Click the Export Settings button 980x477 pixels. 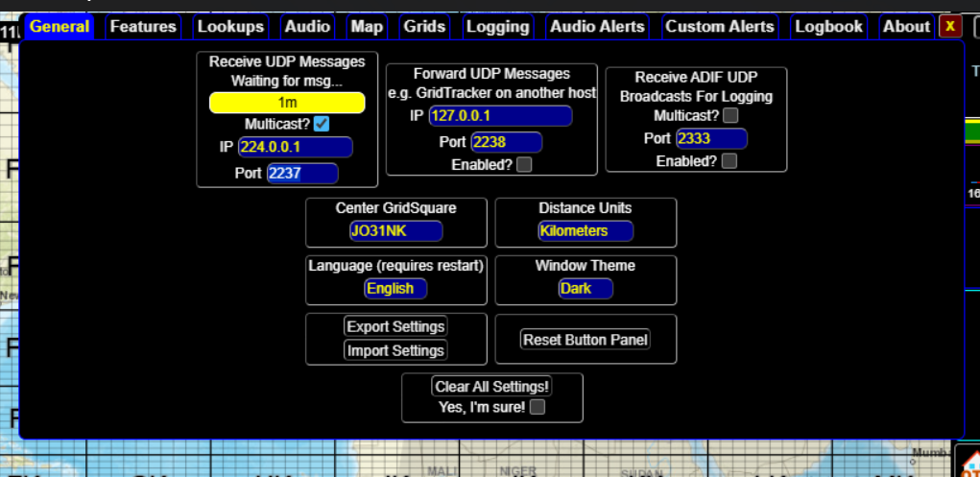(x=395, y=327)
